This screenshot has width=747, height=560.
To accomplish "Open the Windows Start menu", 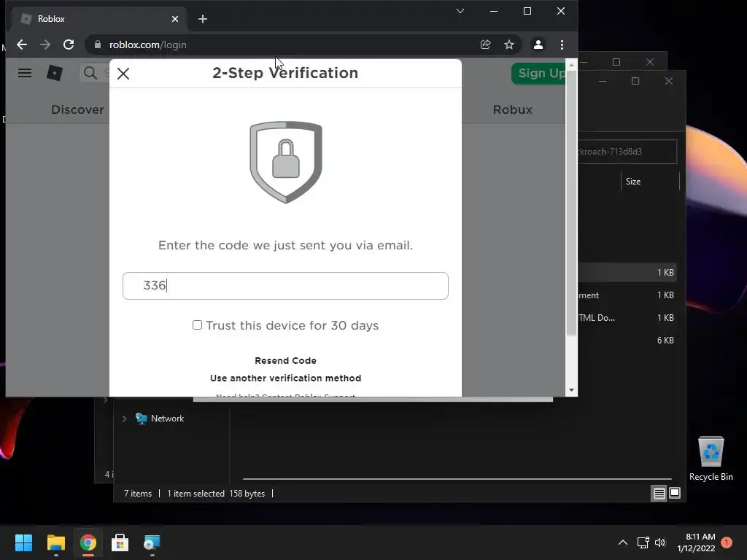I will 23,542.
